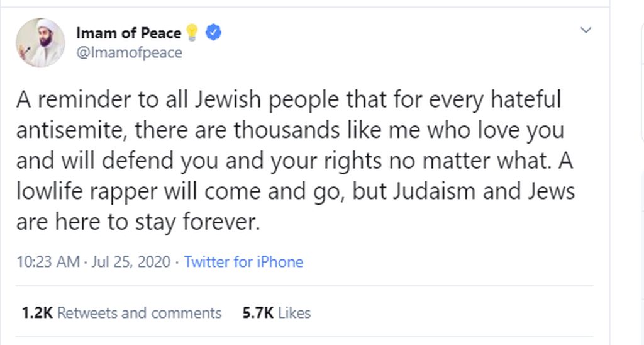Click the '5.7K' likes count number
This screenshot has width=644, height=345.
click(x=258, y=313)
